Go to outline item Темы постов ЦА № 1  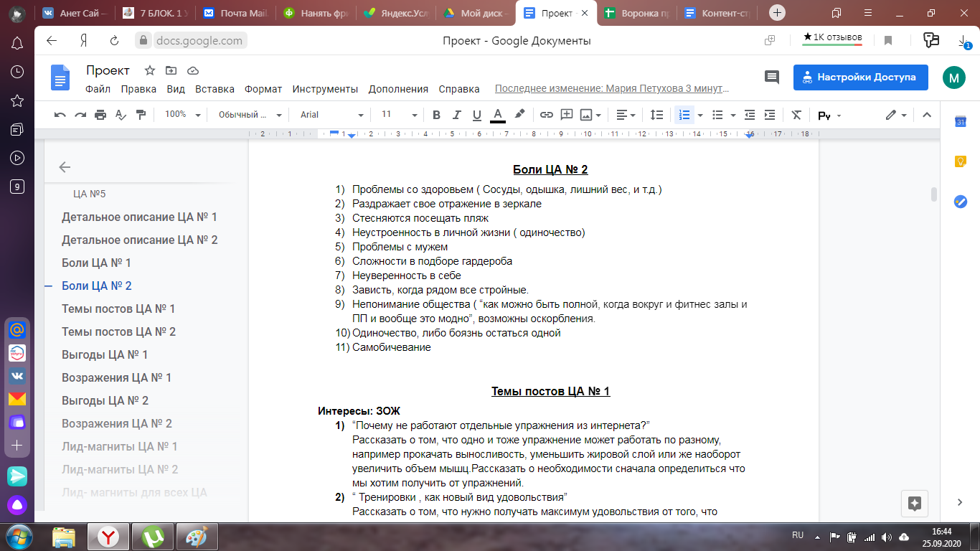point(118,309)
